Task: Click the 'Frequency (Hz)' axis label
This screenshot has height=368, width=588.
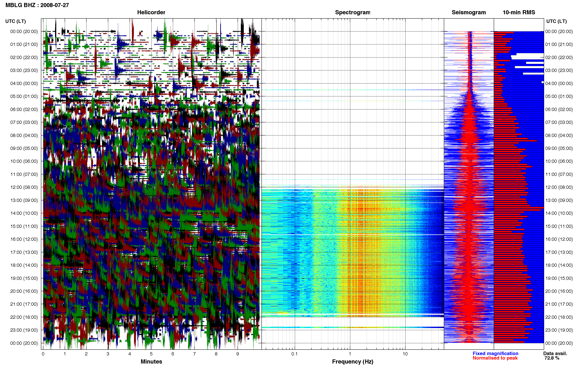Action: 353,362
